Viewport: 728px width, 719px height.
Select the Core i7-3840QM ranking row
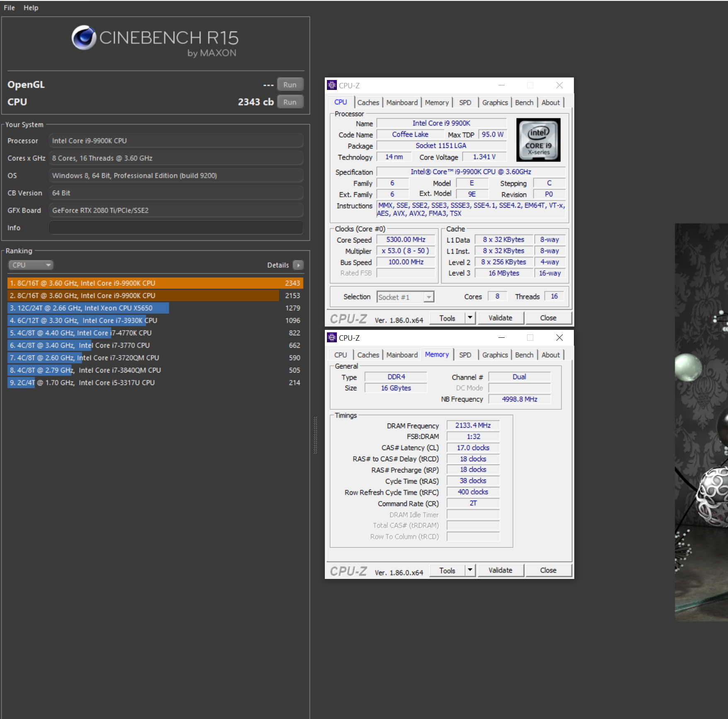tap(155, 370)
